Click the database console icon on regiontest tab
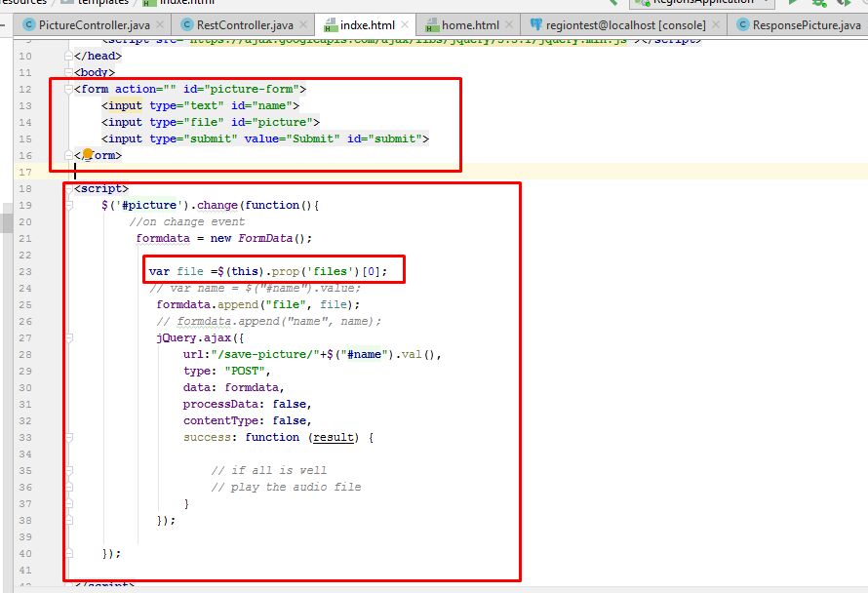This screenshot has height=593, width=868. click(x=535, y=25)
